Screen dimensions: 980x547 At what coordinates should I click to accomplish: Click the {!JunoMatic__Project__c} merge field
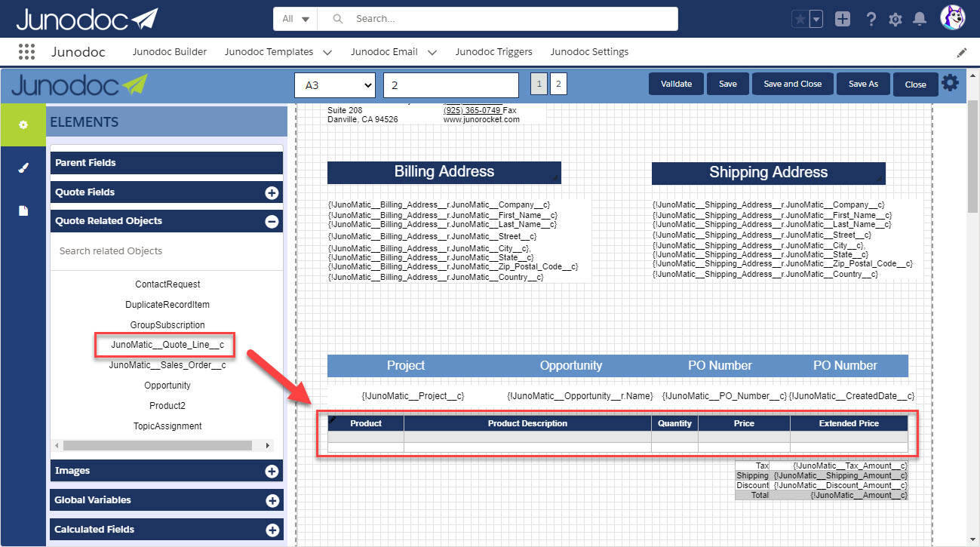point(413,396)
